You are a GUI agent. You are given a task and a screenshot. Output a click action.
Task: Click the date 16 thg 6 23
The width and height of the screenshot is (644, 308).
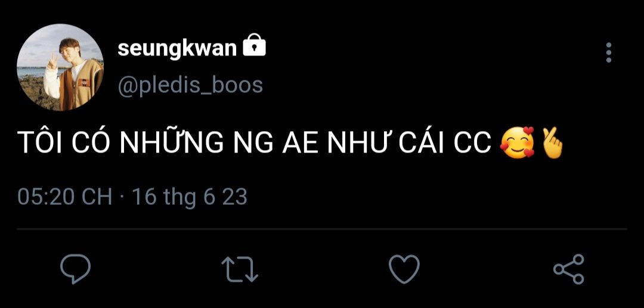pos(190,197)
